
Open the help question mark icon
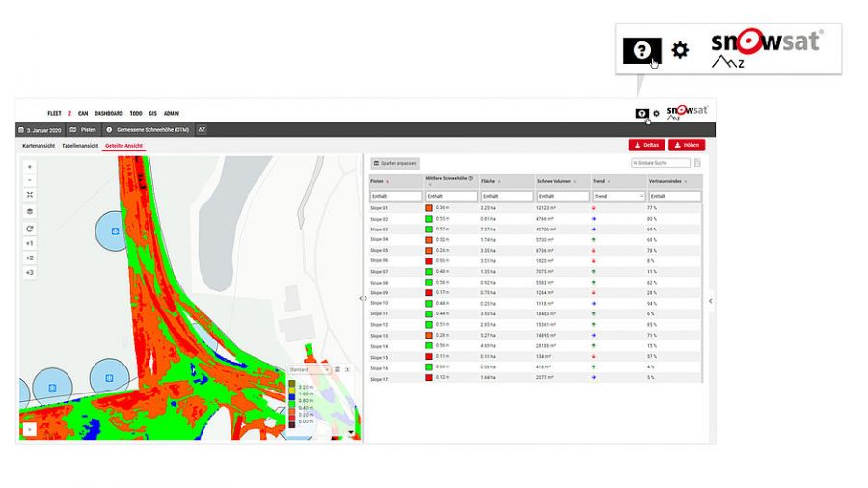pyautogui.click(x=641, y=114)
